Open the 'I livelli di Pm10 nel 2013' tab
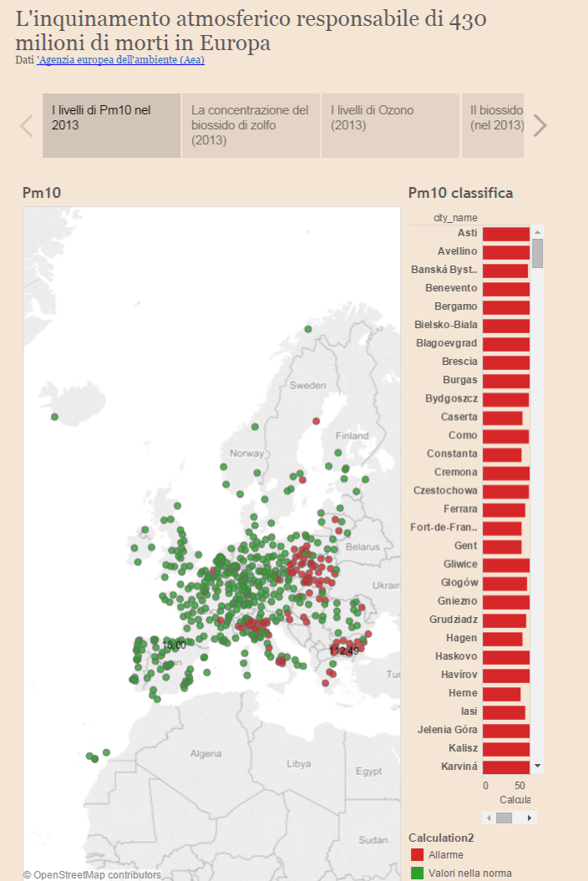Screen dimensions: 588x881 pyautogui.click(x=111, y=125)
